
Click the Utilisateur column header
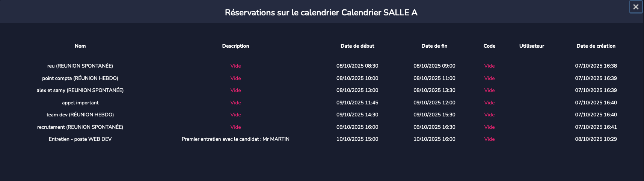[x=531, y=46]
